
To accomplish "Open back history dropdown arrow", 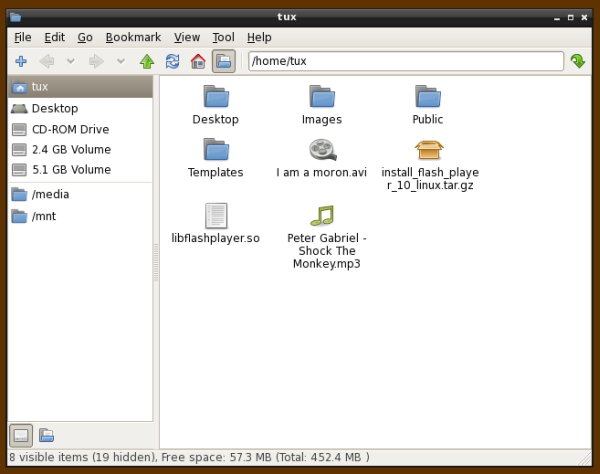I will 70,62.
